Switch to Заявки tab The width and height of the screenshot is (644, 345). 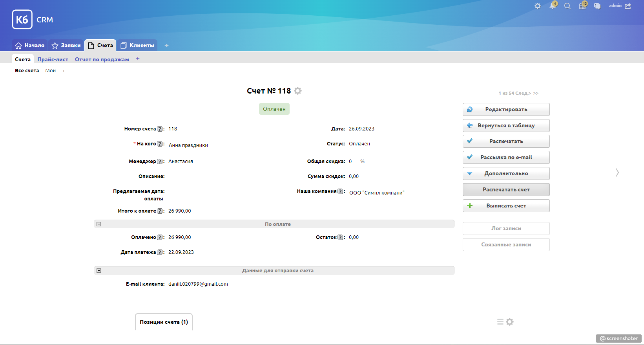[66, 46]
